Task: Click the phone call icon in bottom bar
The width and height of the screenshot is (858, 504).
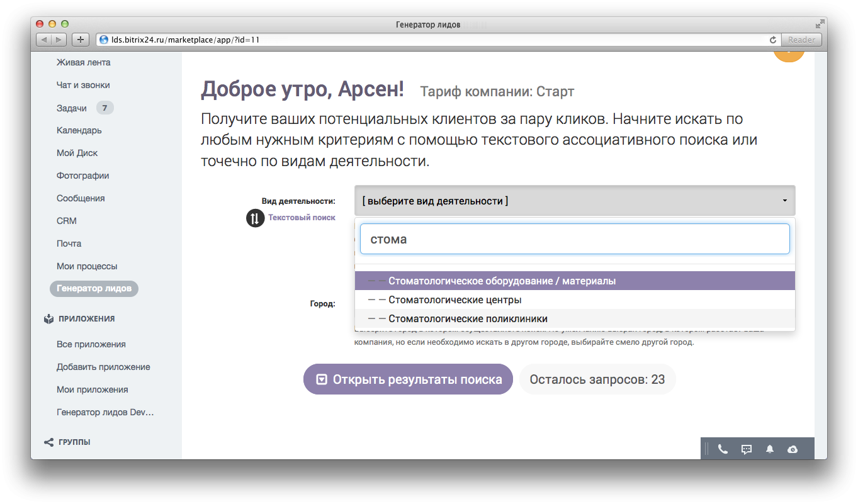Action: [x=723, y=449]
